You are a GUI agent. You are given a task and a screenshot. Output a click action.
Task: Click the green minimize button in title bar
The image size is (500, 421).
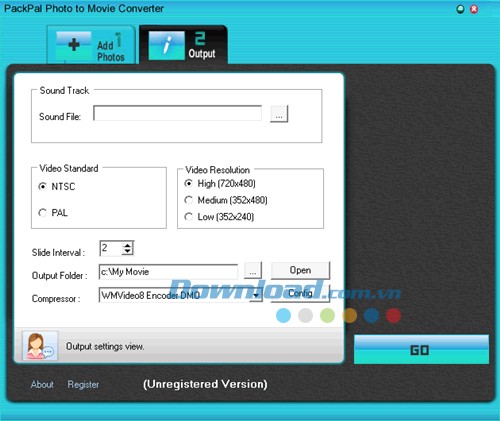tap(460, 9)
